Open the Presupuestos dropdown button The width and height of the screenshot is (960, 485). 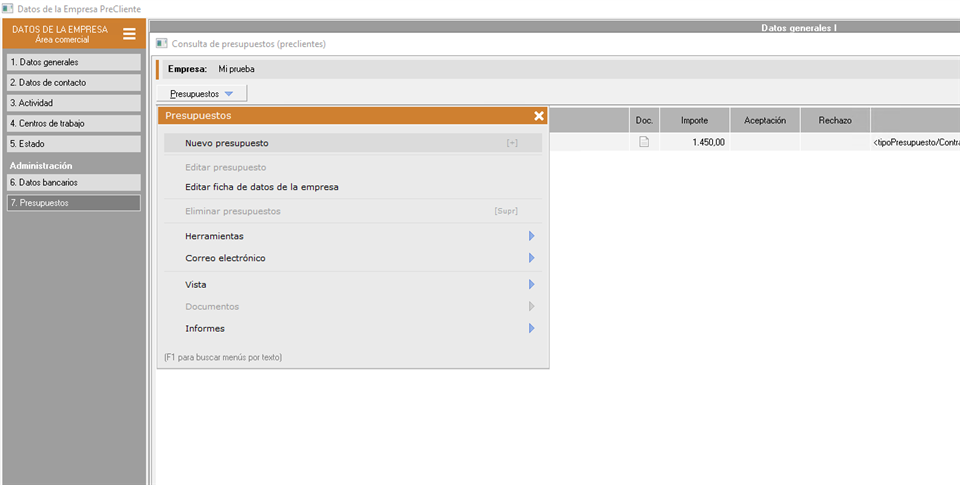click(201, 94)
